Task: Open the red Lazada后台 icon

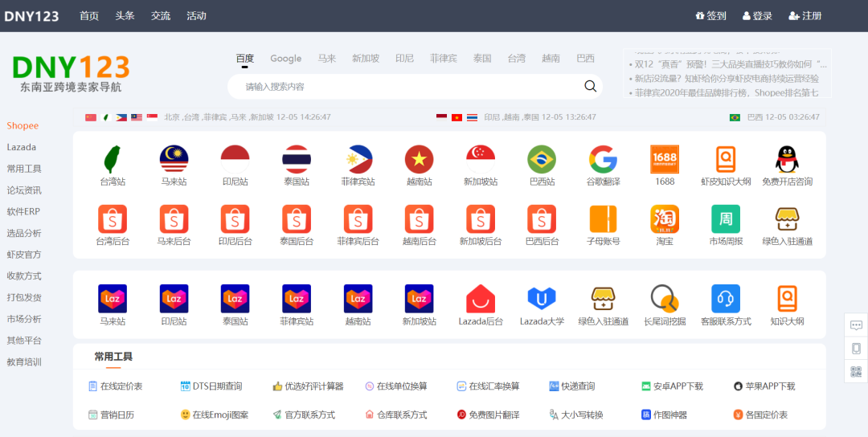Action: (x=481, y=299)
